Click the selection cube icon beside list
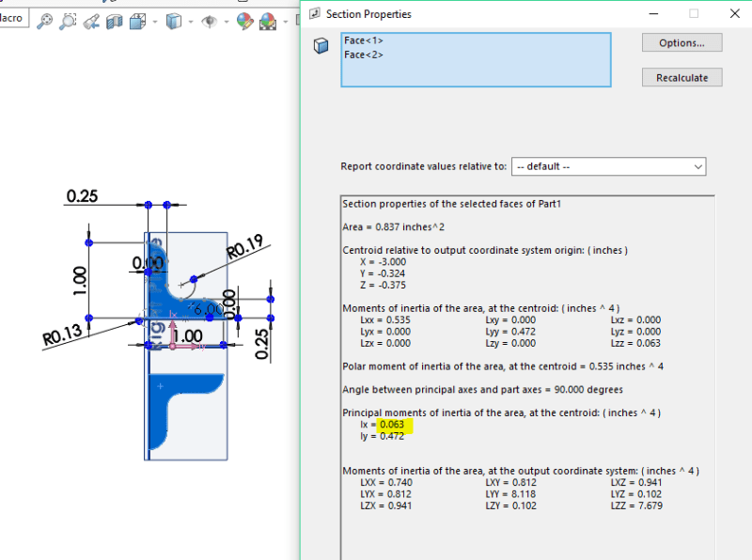752x560 pixels. coord(321,45)
